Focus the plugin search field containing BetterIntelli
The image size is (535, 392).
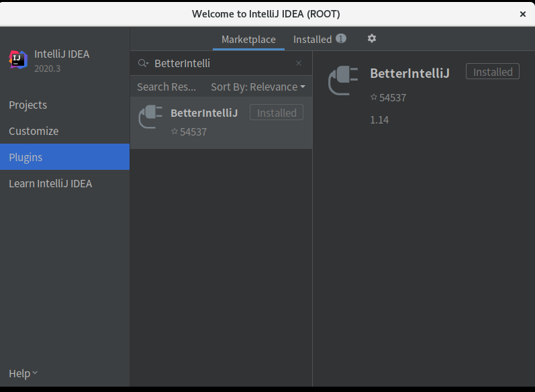coord(221,63)
